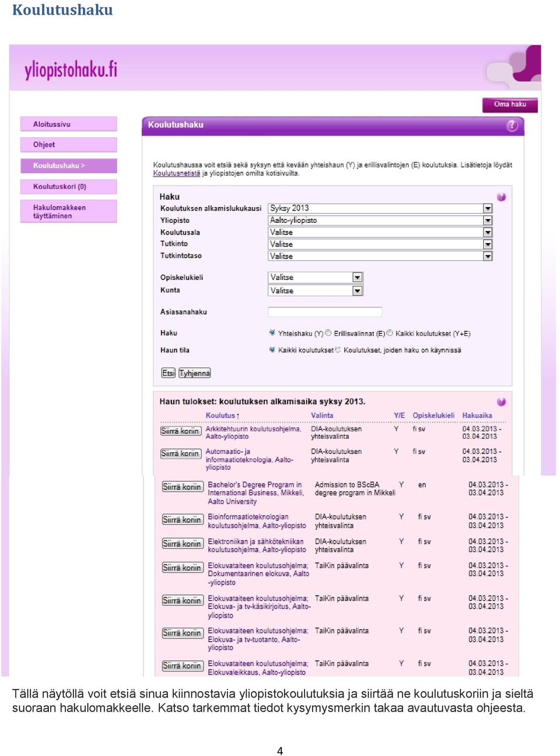Click the Tyhjennä button
Image resolution: width=560 pixels, height=756 pixels.
click(x=194, y=373)
